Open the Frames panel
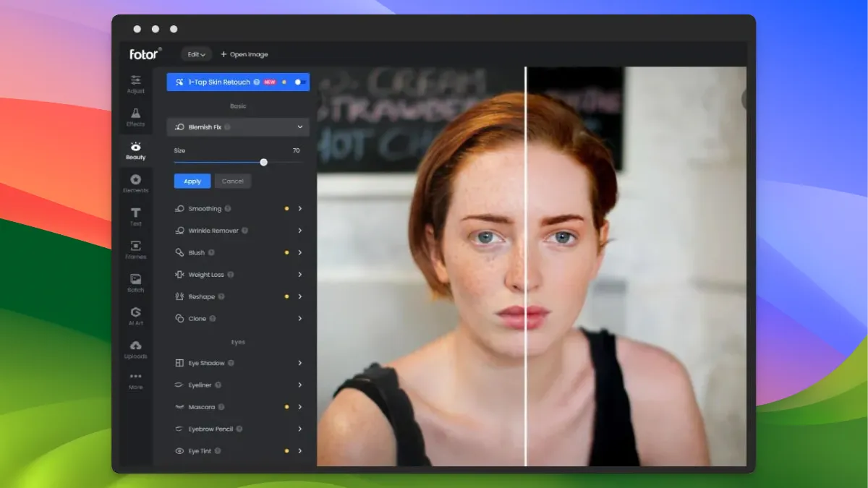Screen dimensions: 868x488 135,249
